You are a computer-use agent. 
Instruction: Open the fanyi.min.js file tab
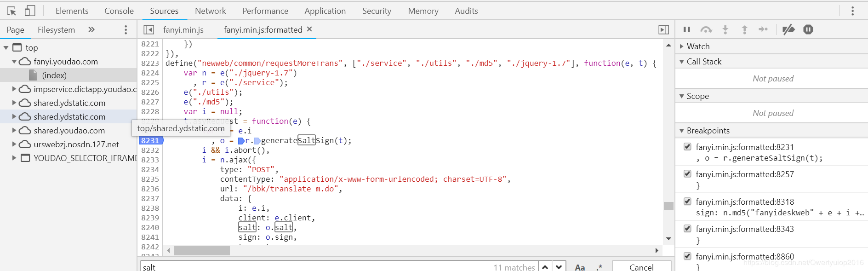coord(183,29)
